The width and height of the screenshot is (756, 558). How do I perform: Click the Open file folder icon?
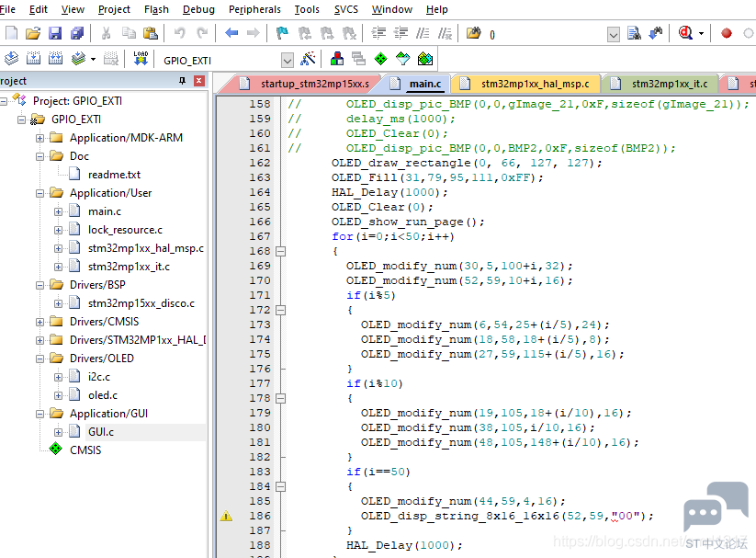(33, 33)
